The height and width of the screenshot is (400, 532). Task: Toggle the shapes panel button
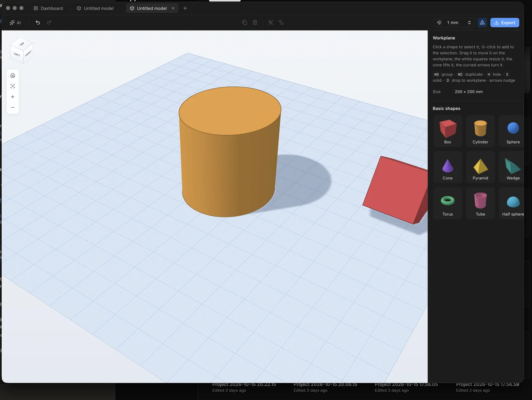[482, 23]
